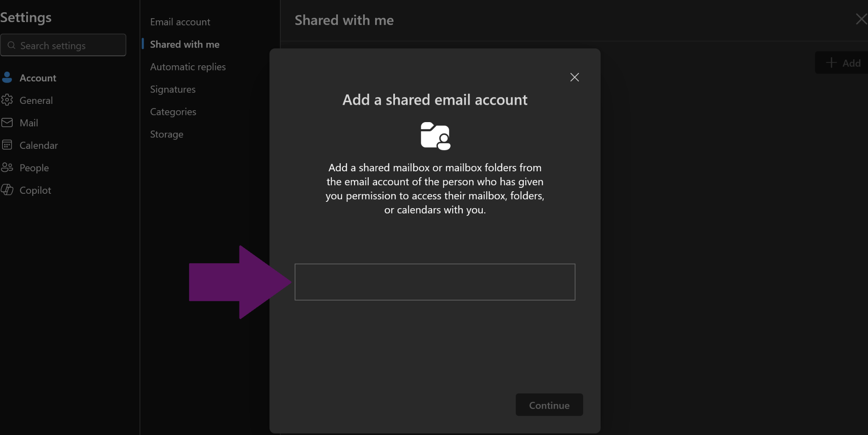868x435 pixels.
Task: Open the Categories section
Action: (x=173, y=112)
